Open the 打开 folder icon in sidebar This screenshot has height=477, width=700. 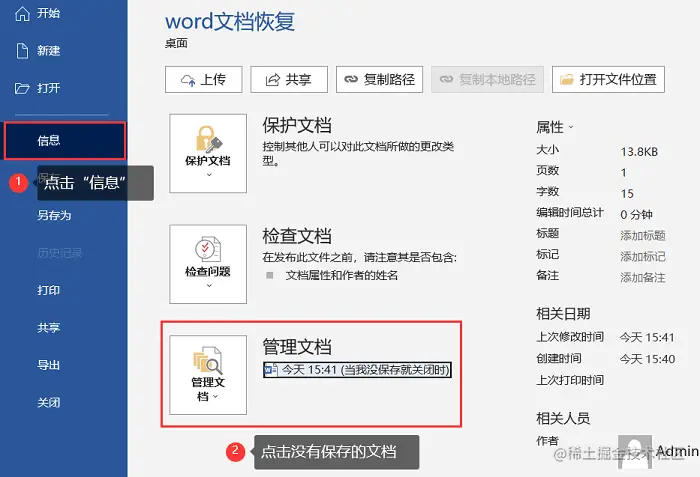[x=22, y=88]
